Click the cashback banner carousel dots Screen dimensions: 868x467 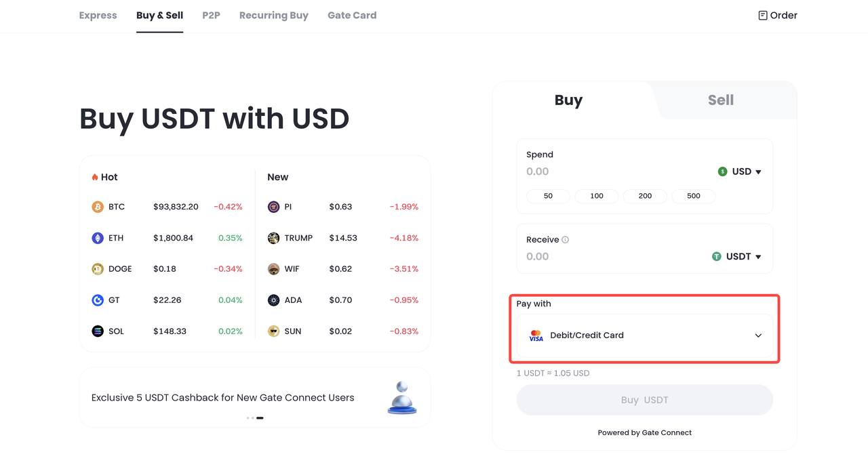point(255,418)
